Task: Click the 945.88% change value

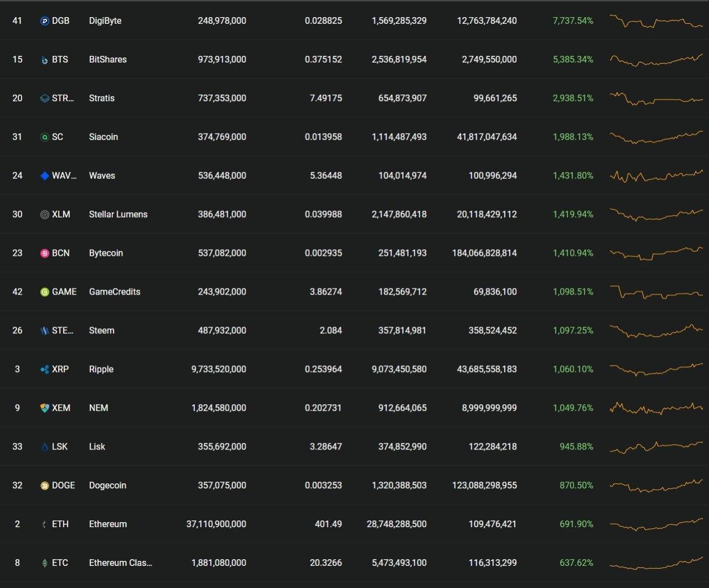Action: click(x=576, y=446)
